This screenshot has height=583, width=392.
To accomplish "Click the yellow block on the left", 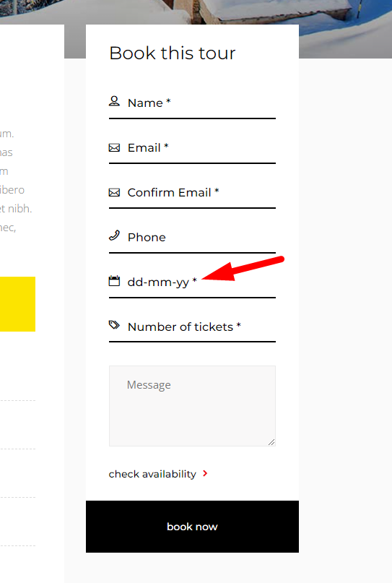I will pos(17,303).
